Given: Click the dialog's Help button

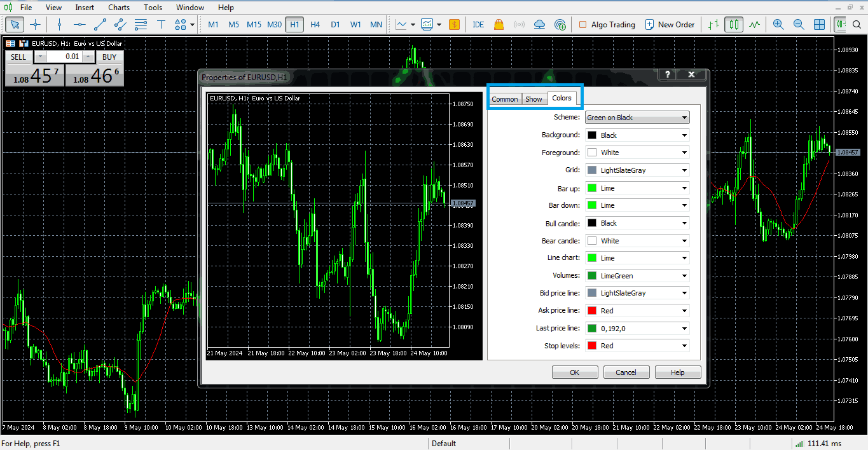Looking at the screenshot, I should coord(678,372).
